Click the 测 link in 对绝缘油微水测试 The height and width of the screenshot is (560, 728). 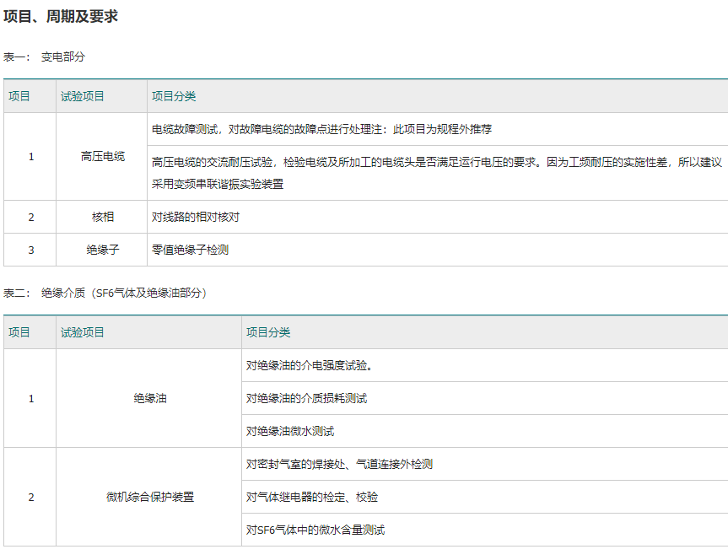pos(318,431)
